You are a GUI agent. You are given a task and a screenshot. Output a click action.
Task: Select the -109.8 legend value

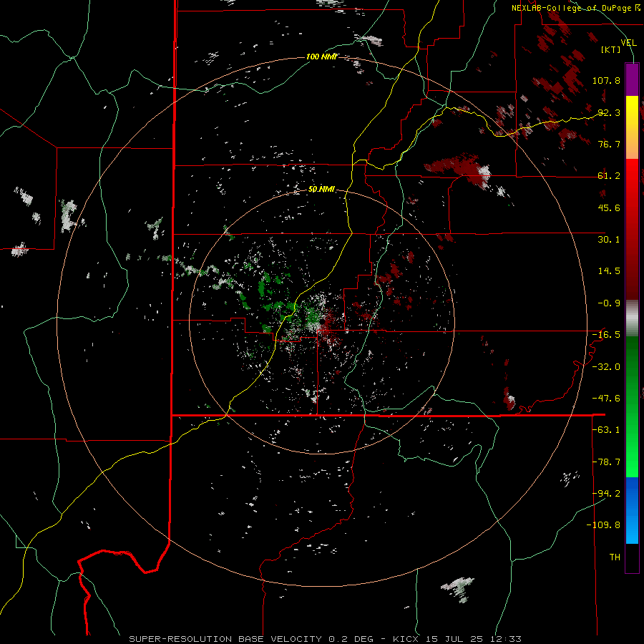click(x=603, y=525)
